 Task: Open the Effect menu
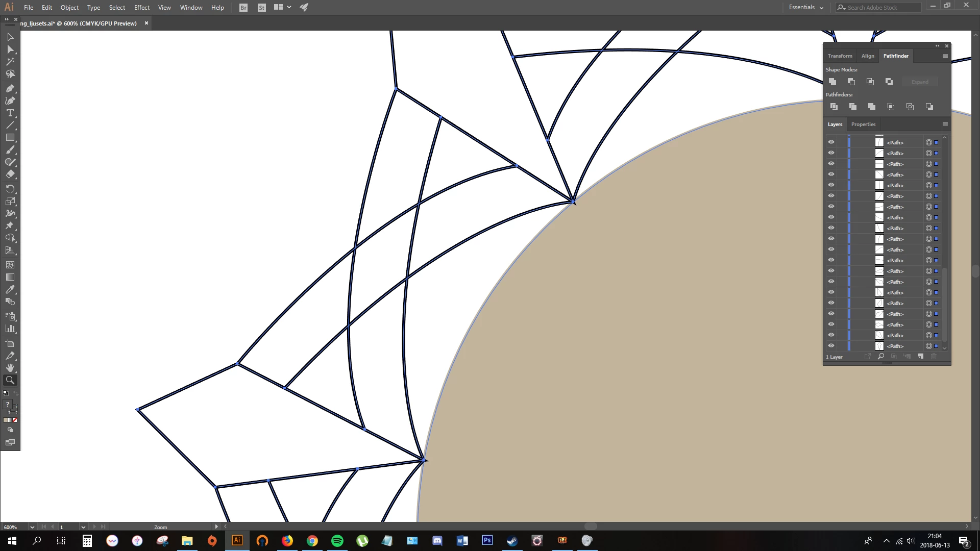pos(141,7)
